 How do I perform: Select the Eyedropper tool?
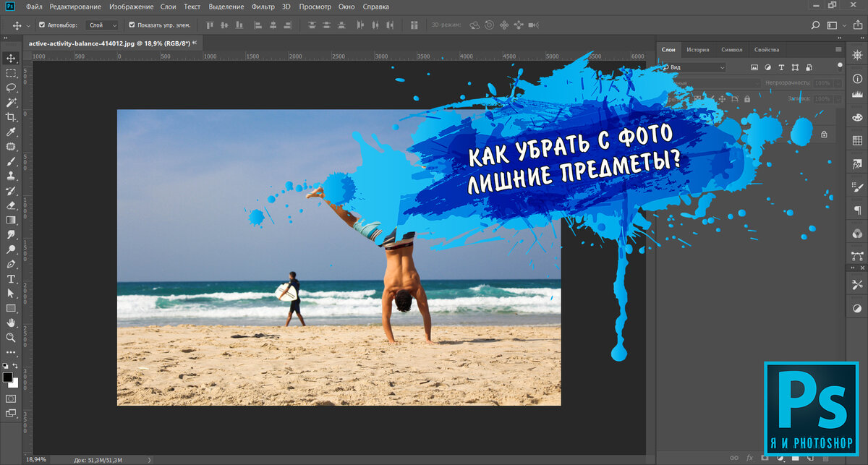[x=11, y=132]
